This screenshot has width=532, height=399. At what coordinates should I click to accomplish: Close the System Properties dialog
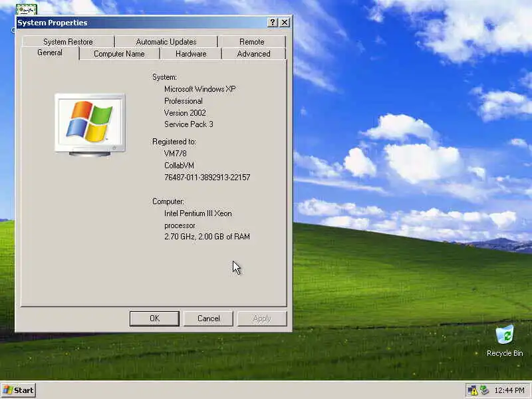(285, 23)
